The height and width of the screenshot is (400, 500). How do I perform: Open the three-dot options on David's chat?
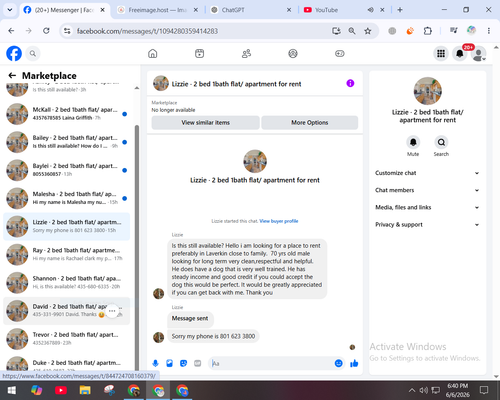pos(112,311)
